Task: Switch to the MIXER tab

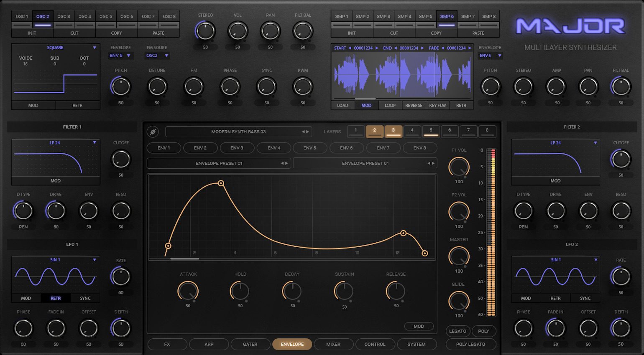Action: coord(333,344)
